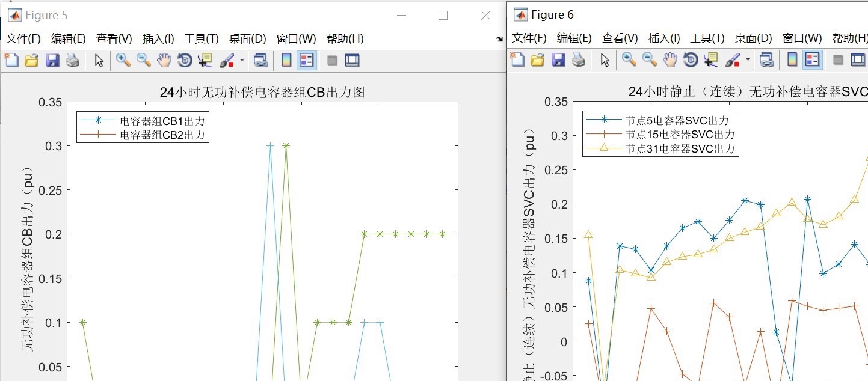The width and height of the screenshot is (868, 381).
Task: Select Brush data tool in Figure 6
Action: pos(732,60)
